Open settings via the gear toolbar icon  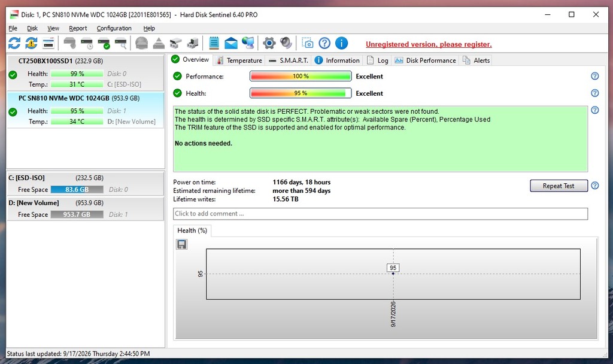(x=269, y=43)
